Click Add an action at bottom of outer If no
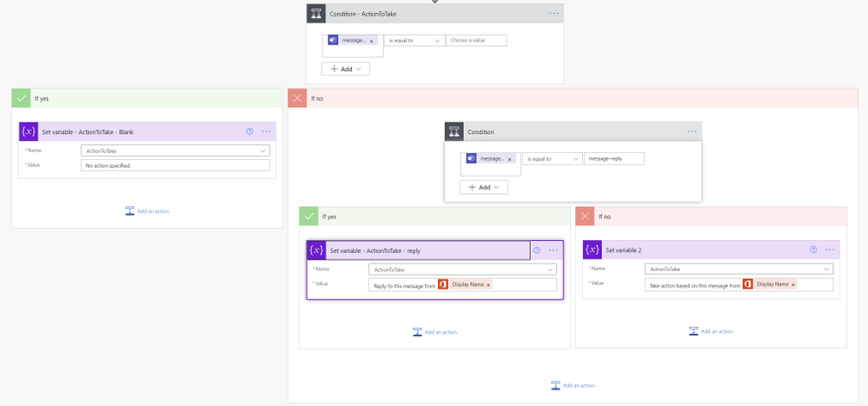868x406 pixels. tap(573, 385)
